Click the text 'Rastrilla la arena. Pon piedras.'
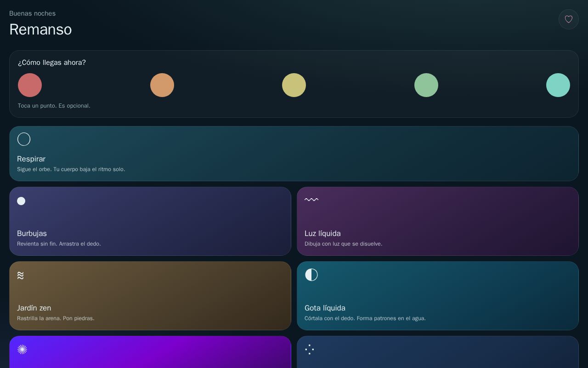588x368 pixels. click(56, 318)
